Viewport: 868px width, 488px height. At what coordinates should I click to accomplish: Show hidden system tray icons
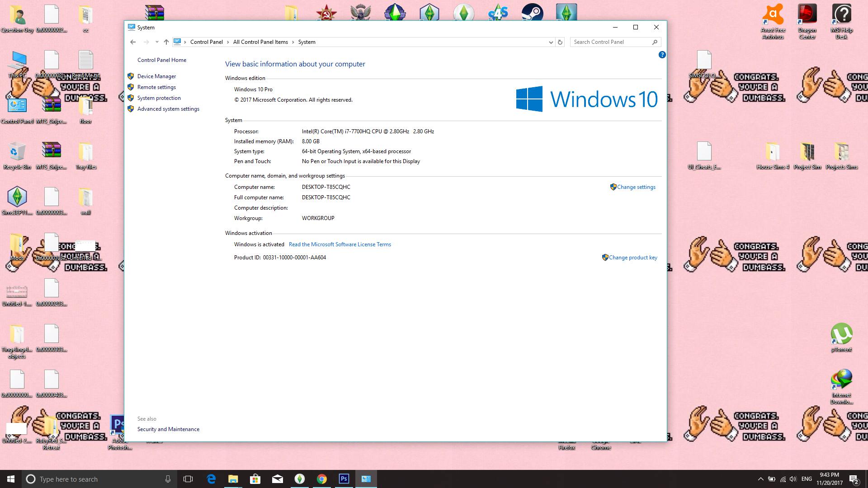[x=760, y=479]
